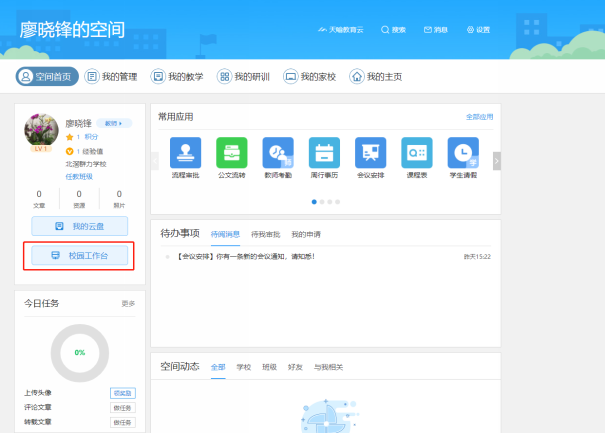Open the 教师考勤 app icon

tap(278, 153)
